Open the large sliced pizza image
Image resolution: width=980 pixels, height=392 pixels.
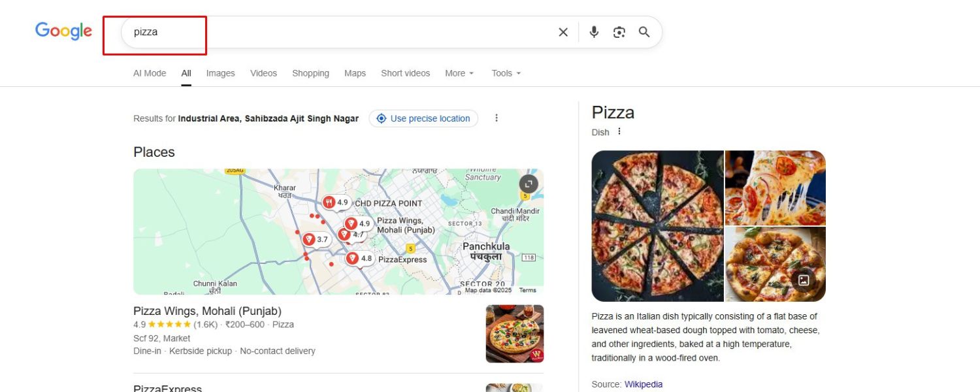click(x=657, y=226)
